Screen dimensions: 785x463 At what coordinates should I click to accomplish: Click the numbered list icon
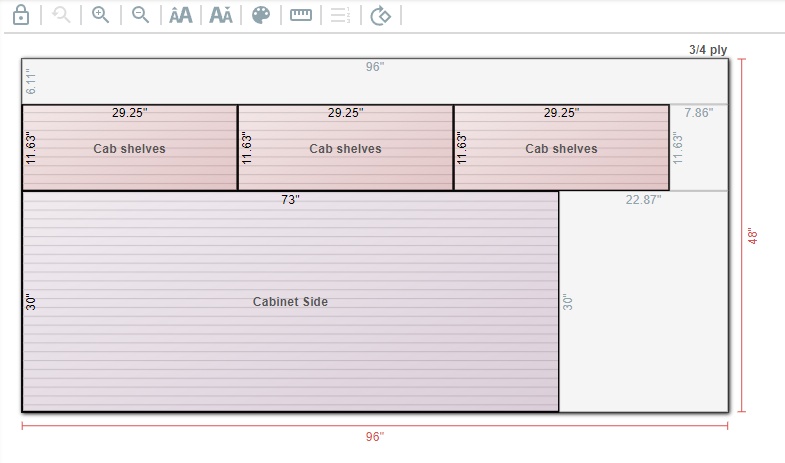pos(340,15)
